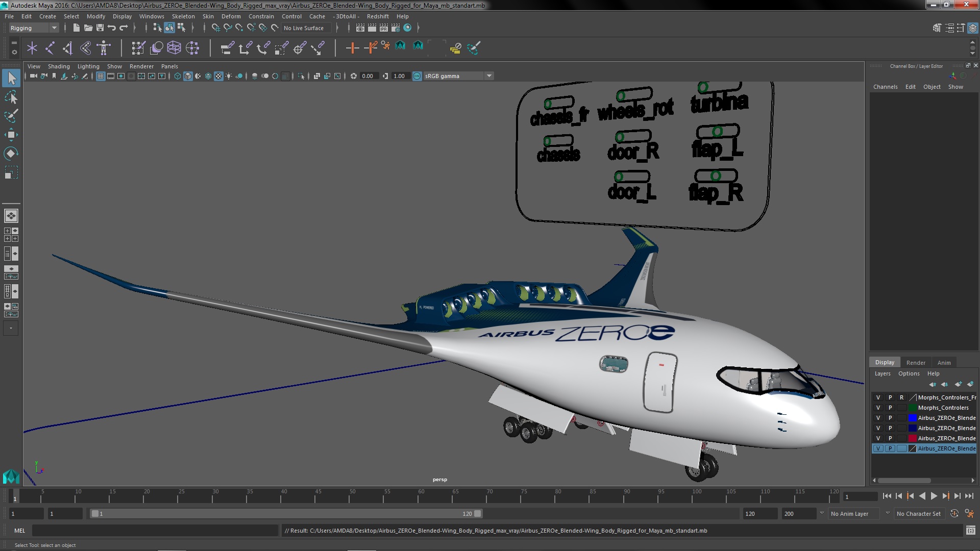Image resolution: width=980 pixels, height=551 pixels.
Task: Toggle visibility V of Morphs_Controlers layer
Action: click(878, 408)
